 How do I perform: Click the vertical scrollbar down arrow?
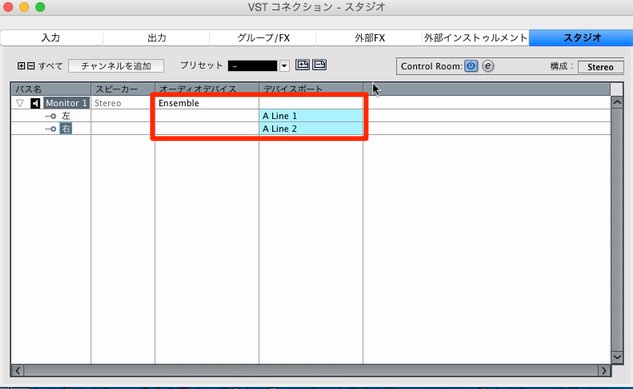click(x=617, y=357)
